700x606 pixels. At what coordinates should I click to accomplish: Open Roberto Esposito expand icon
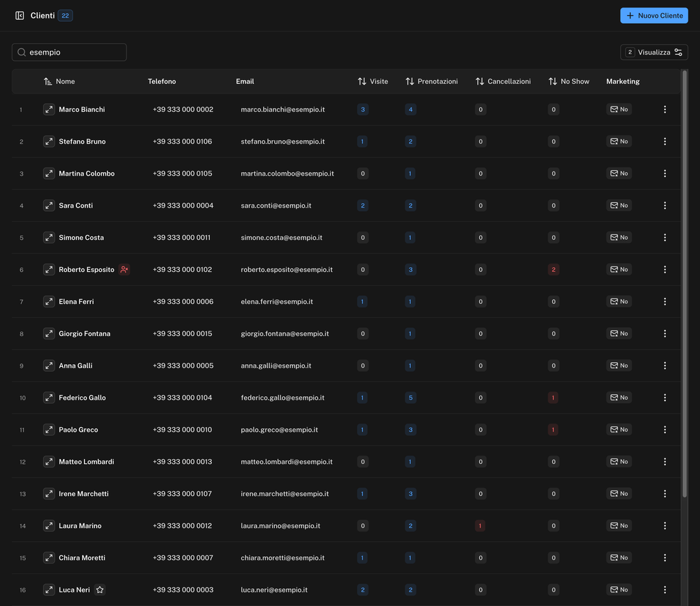49,270
